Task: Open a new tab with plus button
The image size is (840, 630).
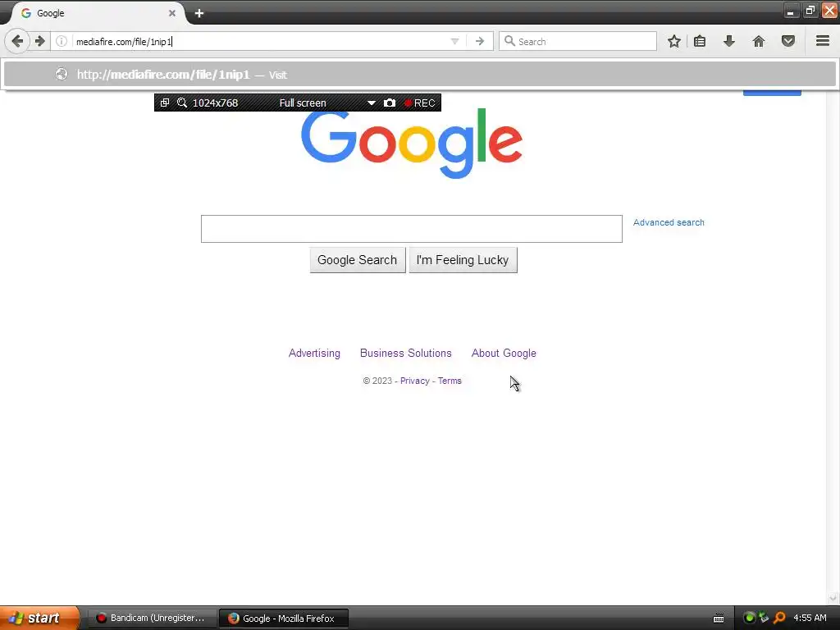Action: [199, 13]
